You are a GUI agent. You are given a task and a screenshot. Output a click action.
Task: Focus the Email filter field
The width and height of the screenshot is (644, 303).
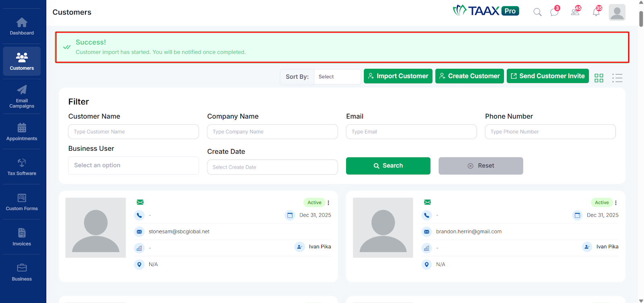411,132
